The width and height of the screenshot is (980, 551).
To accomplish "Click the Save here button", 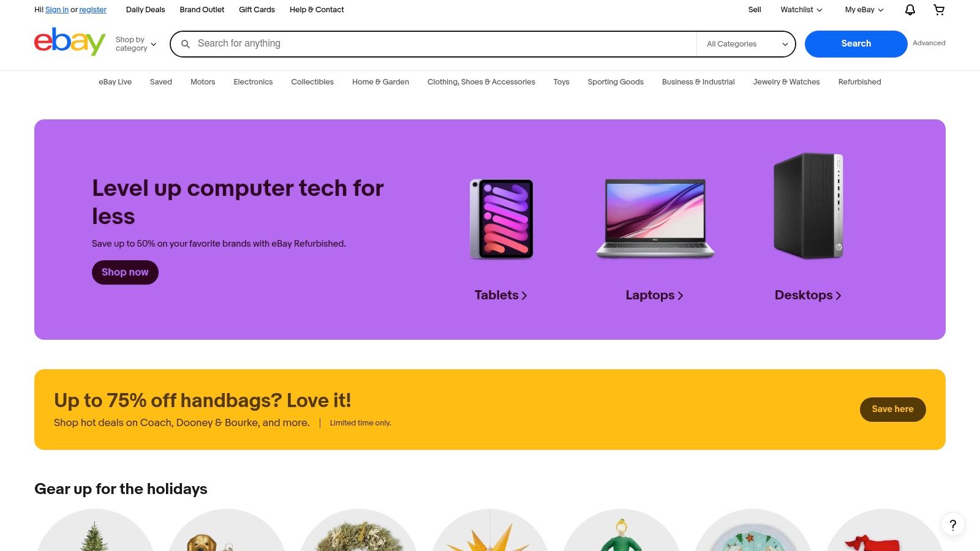I will point(892,410).
